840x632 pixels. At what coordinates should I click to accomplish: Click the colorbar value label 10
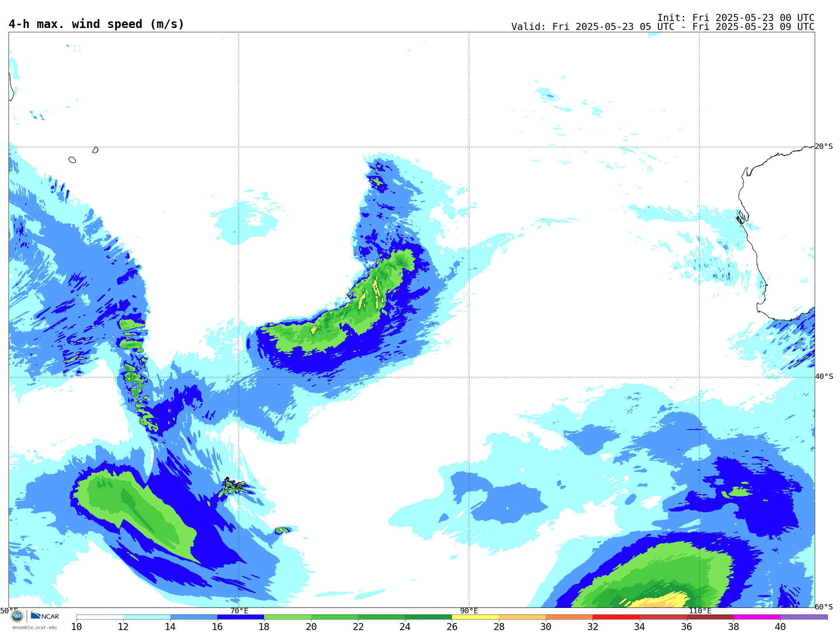pos(77,627)
